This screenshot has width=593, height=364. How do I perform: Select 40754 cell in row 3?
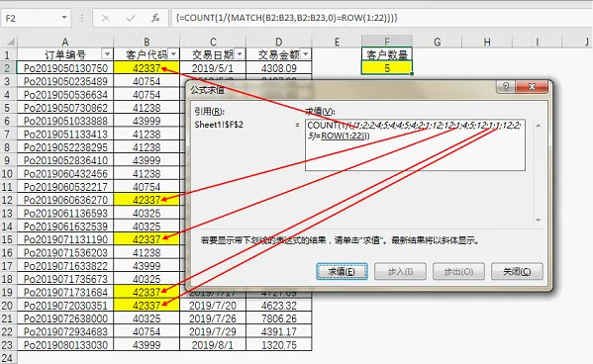tap(147, 81)
